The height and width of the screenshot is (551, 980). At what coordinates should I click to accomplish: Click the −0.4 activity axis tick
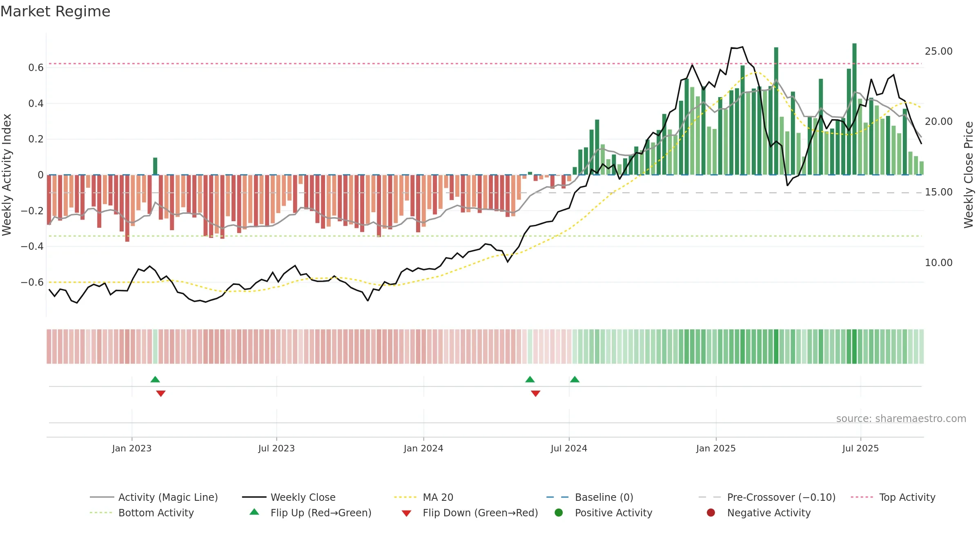click(32, 247)
